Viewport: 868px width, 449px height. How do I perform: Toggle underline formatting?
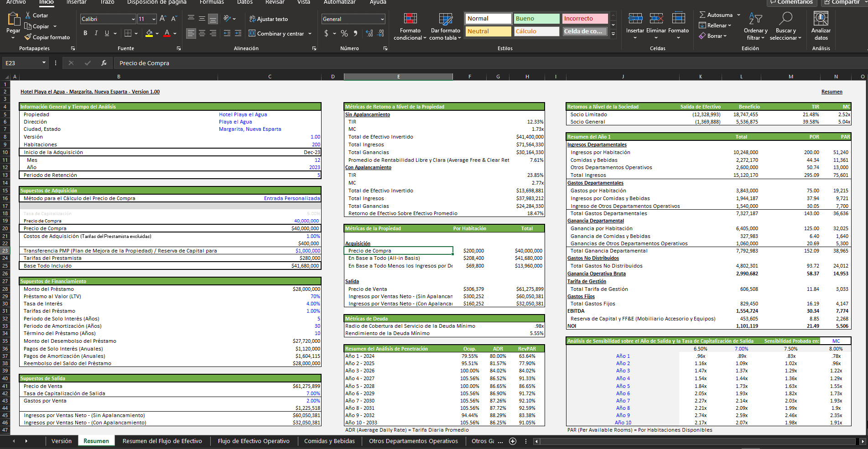click(x=107, y=33)
